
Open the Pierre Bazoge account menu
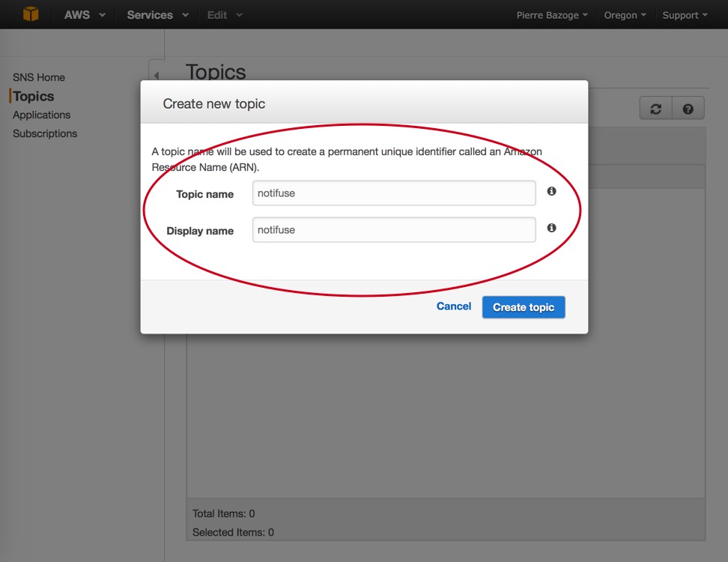pyautogui.click(x=552, y=15)
